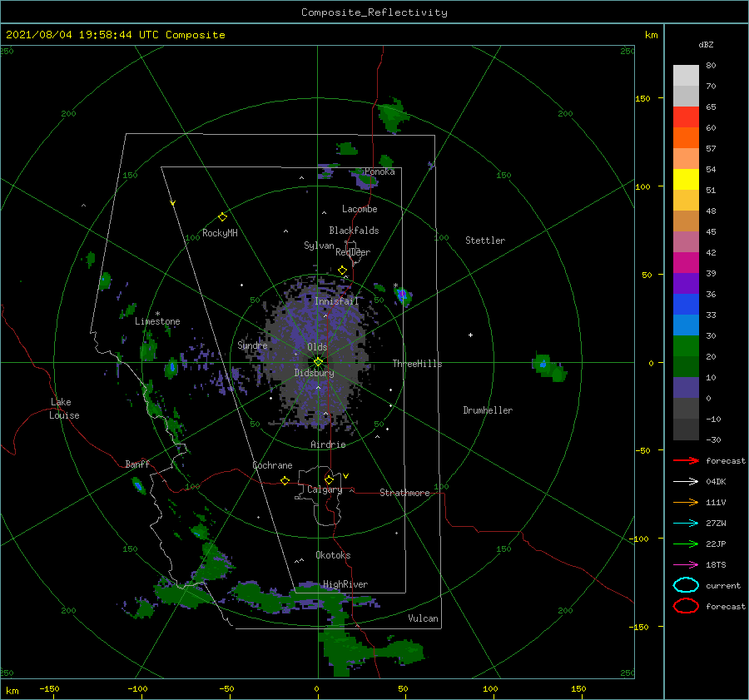The height and width of the screenshot is (700, 749).
Task: Select the 33 dBZ blue color swatch
Action: [686, 305]
